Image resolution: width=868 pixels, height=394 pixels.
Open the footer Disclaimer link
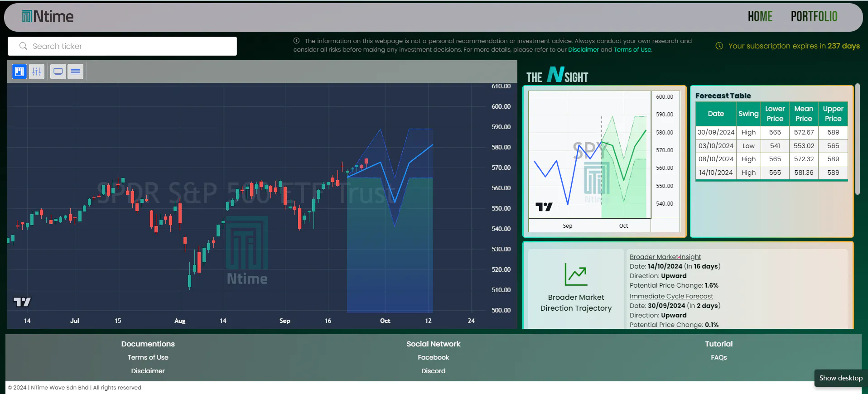tap(148, 371)
